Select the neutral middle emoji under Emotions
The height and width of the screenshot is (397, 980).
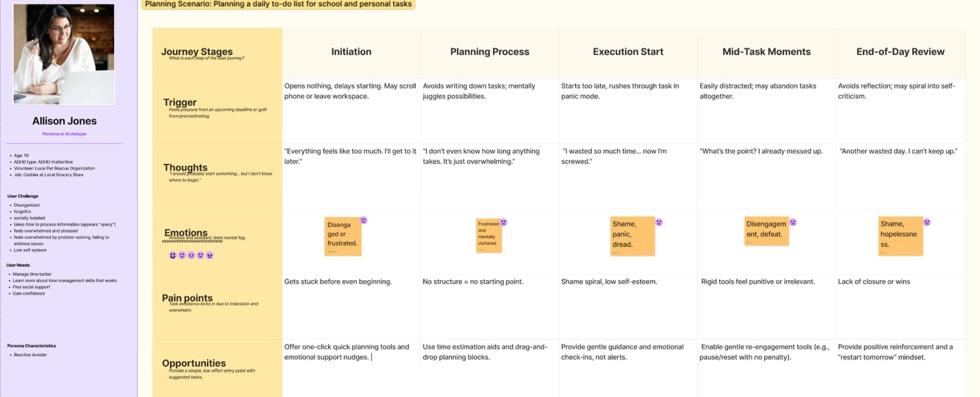[191, 255]
